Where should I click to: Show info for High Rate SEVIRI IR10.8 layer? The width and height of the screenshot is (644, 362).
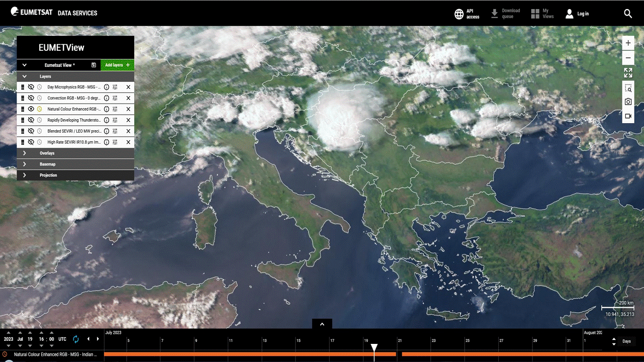click(x=107, y=142)
